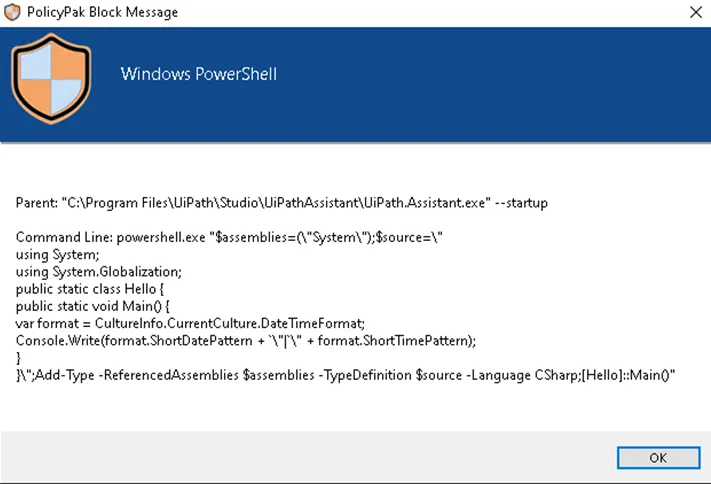This screenshot has width=711, height=484.
Task: Click the small PolicyPak shield title bar icon
Action: pyautogui.click(x=12, y=12)
